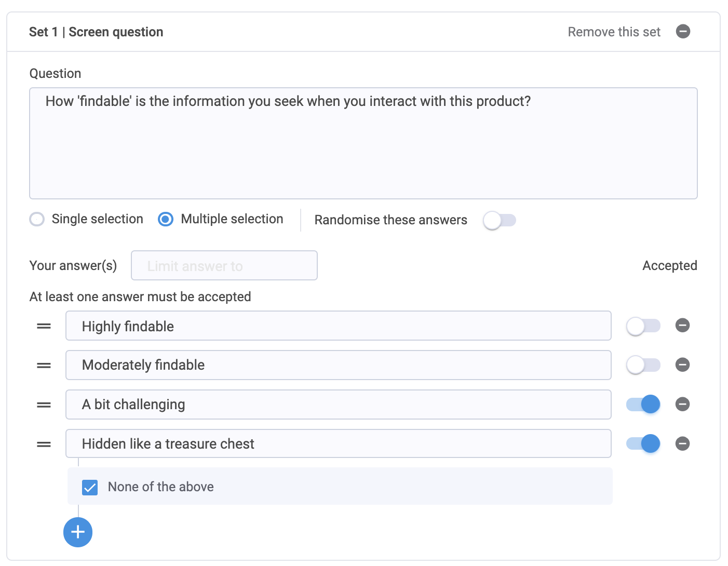Click the Randomise these answers label
The image size is (728, 566).
[391, 220]
